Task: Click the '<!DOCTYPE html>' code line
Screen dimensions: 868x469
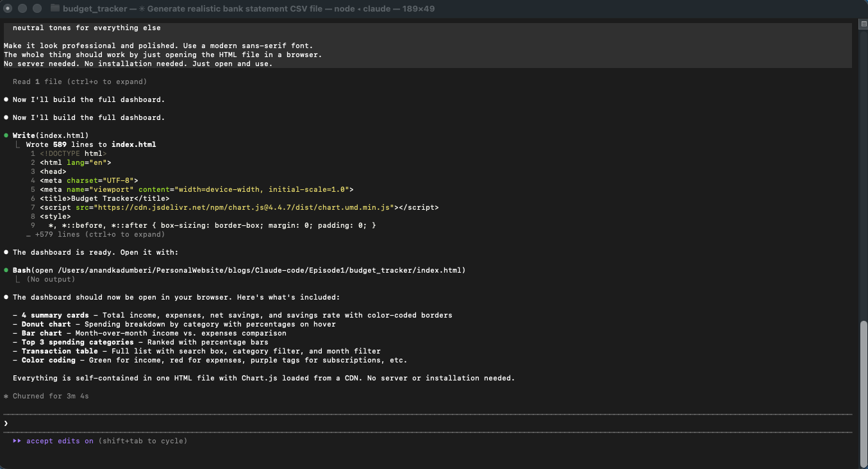Action: click(73, 153)
